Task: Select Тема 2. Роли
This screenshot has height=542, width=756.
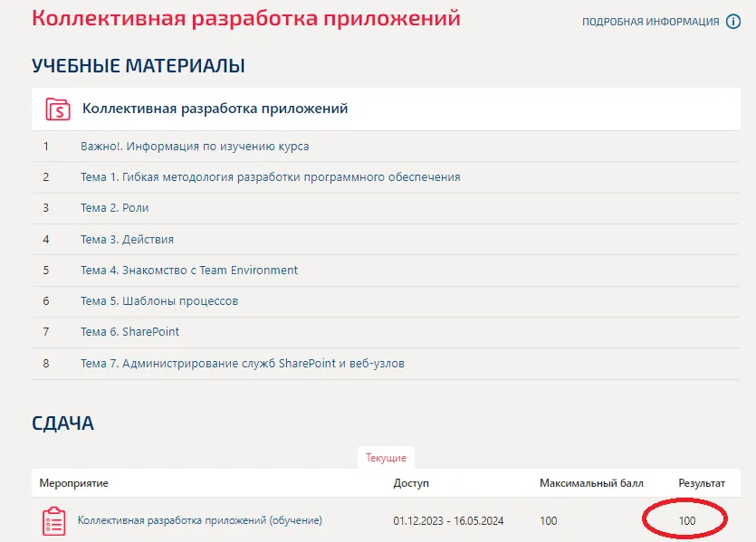Action: (x=114, y=208)
